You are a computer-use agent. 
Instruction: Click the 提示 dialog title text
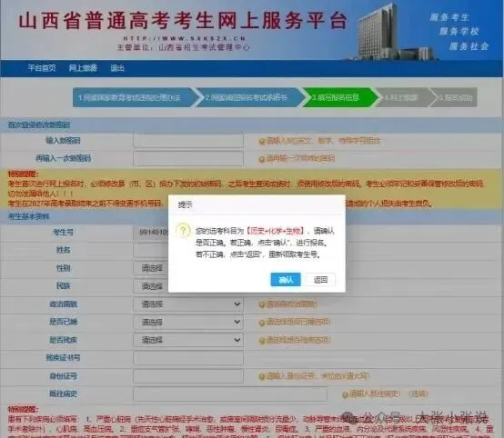186,204
